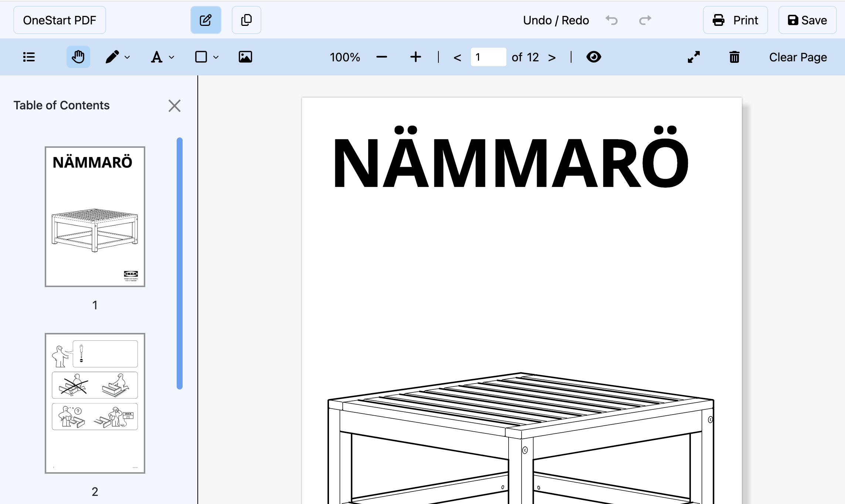Activate the edit mode pencil-square icon
Screen dimensions: 845x504
click(x=206, y=20)
